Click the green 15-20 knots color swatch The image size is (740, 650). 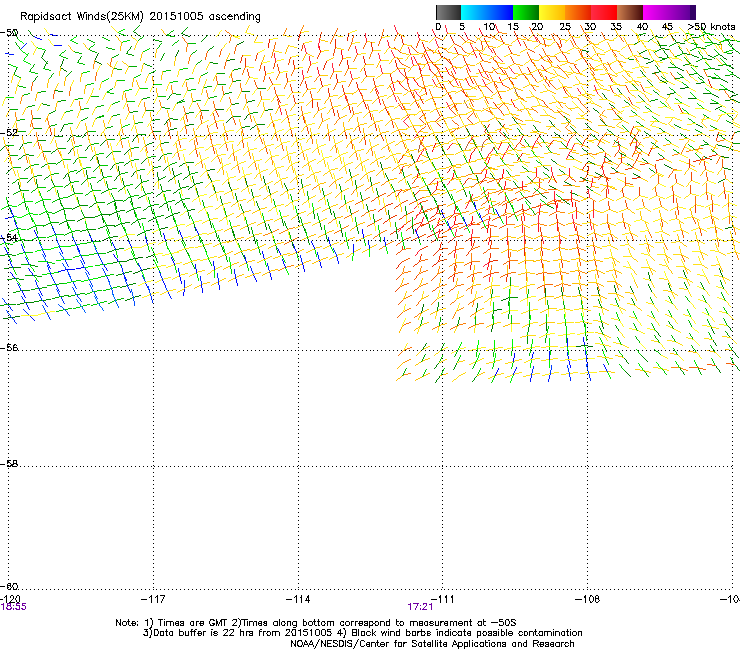[526, 12]
